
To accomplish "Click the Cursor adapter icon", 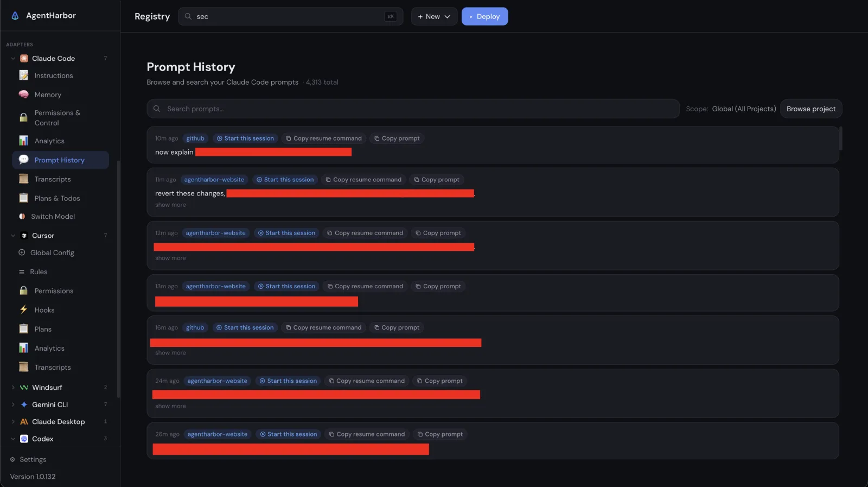I will [x=24, y=236].
